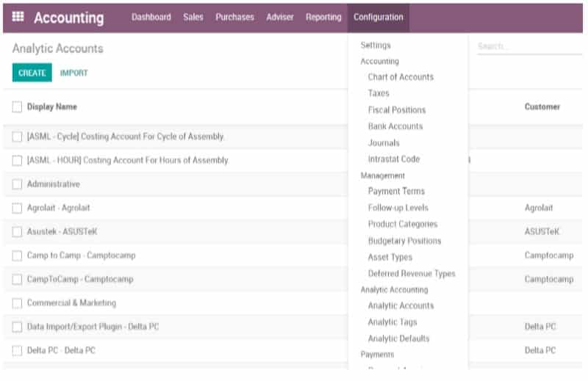Viewport: 588px width, 381px height.
Task: Open Payment Terms from the menu
Action: pos(396,192)
